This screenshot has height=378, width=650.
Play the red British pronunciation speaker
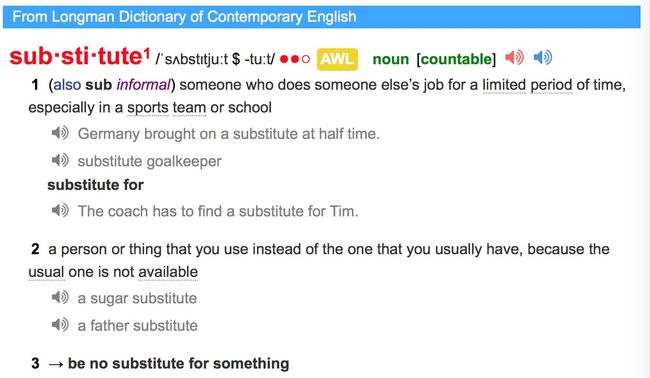pyautogui.click(x=514, y=57)
